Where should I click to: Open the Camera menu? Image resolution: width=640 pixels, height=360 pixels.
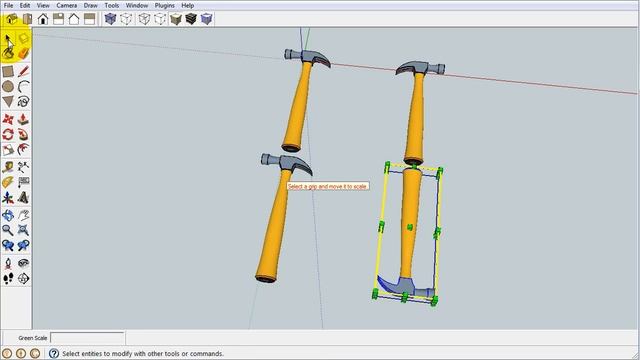[x=66, y=6]
